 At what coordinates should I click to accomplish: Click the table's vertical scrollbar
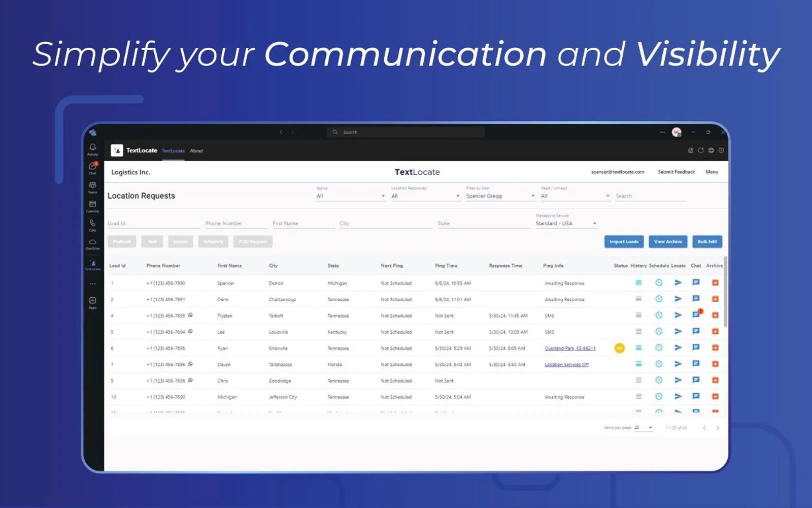pos(726,292)
